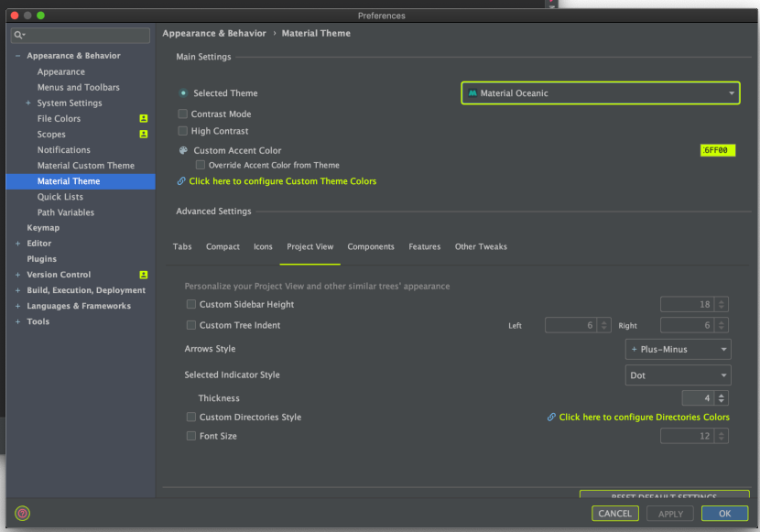Open the Keymap settings page
760x532 pixels.
pos(43,228)
